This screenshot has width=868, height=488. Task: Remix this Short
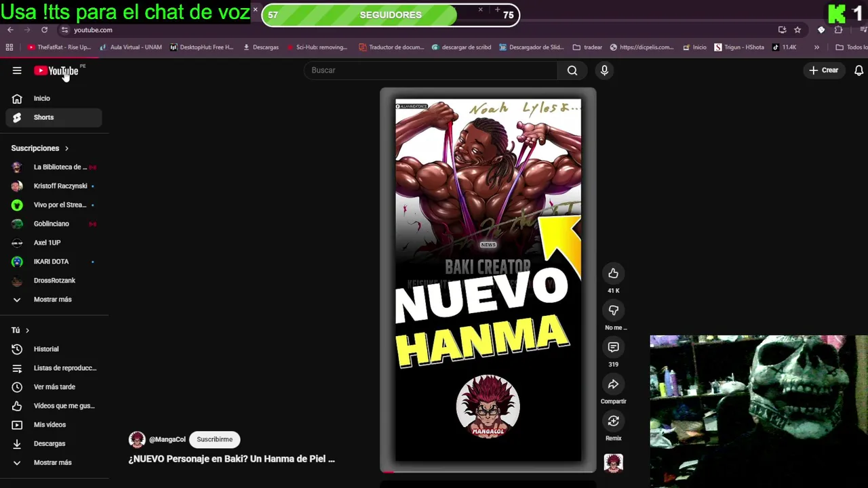(x=613, y=421)
